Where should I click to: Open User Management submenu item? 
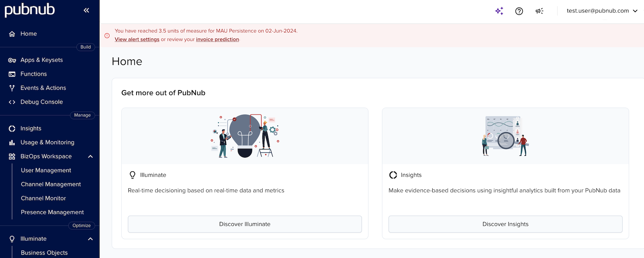click(46, 170)
